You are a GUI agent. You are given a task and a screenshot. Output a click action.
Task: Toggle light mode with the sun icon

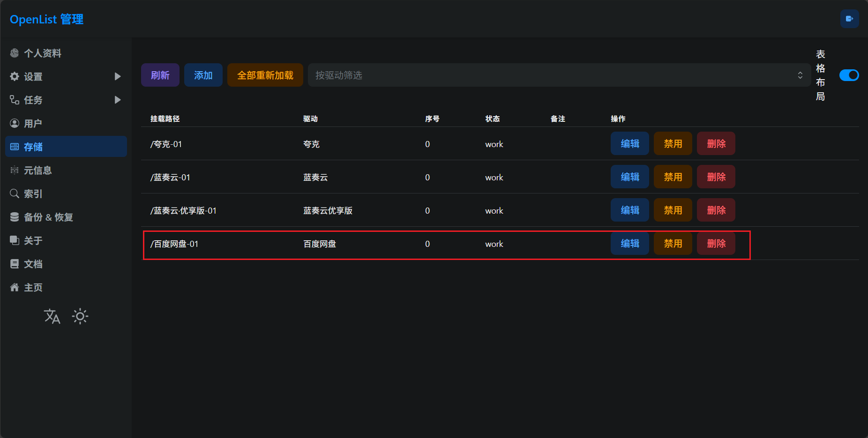(x=80, y=317)
